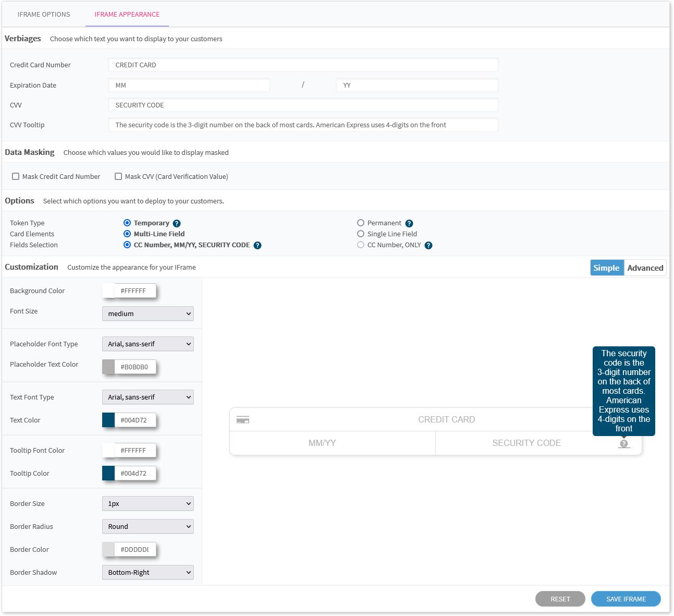The width and height of the screenshot is (674, 616).
Task: Open the Border Shadow dropdown
Action: pyautogui.click(x=148, y=572)
